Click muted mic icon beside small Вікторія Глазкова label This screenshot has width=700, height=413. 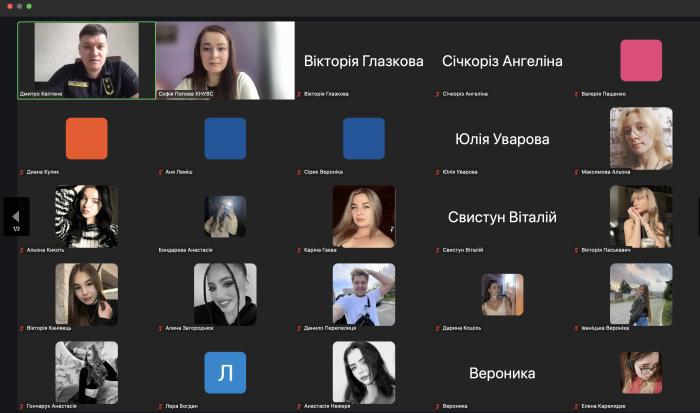(299, 94)
